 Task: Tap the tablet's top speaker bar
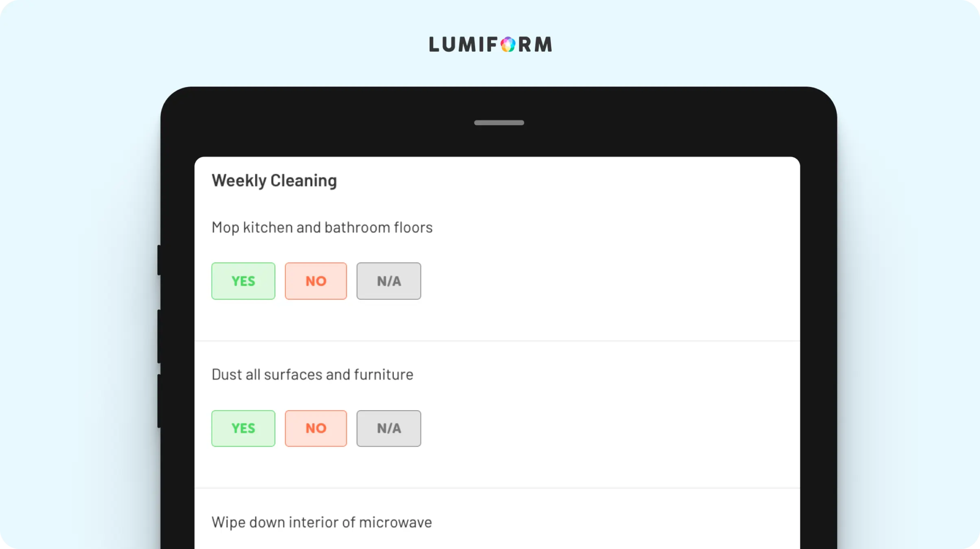pyautogui.click(x=499, y=122)
